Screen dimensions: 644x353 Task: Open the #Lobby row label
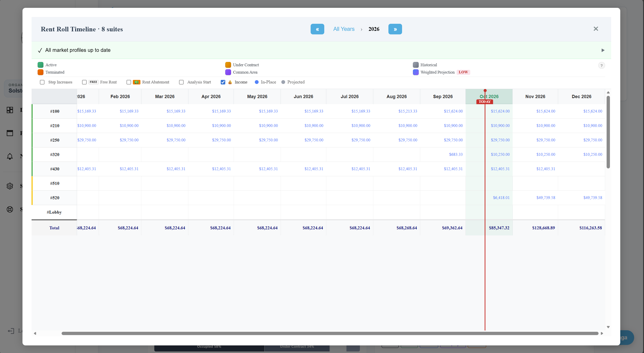click(54, 212)
